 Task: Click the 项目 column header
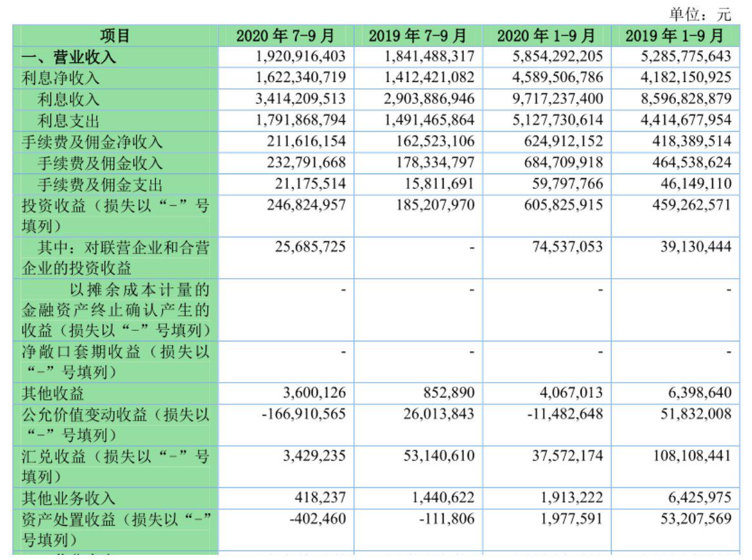click(x=115, y=35)
